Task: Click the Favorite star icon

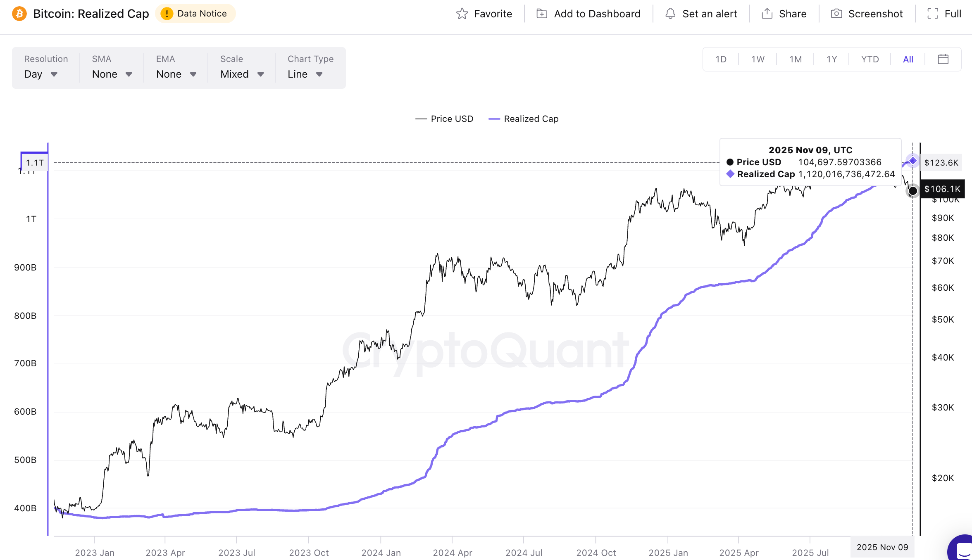Action: pyautogui.click(x=463, y=13)
